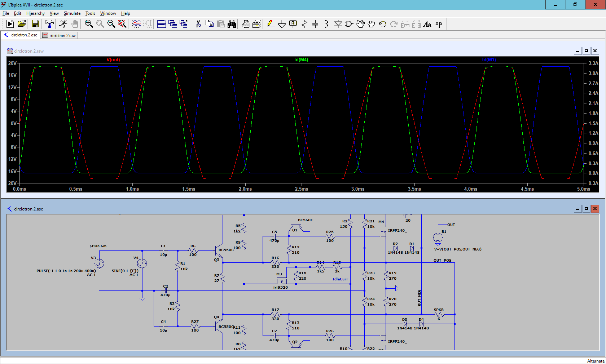Maximize the circlotron.2.raw plot pane
This screenshot has height=364, width=606.
[x=587, y=51]
